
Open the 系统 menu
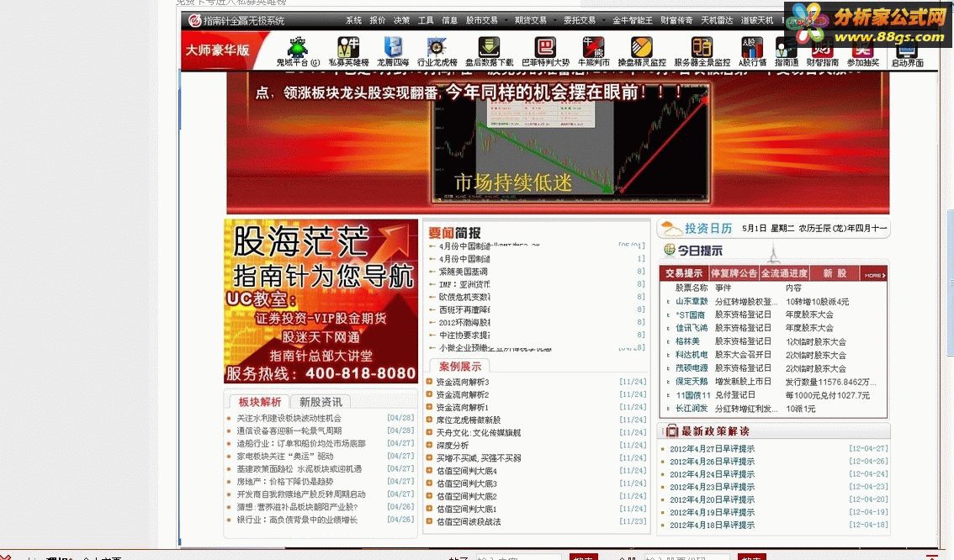[x=354, y=20]
